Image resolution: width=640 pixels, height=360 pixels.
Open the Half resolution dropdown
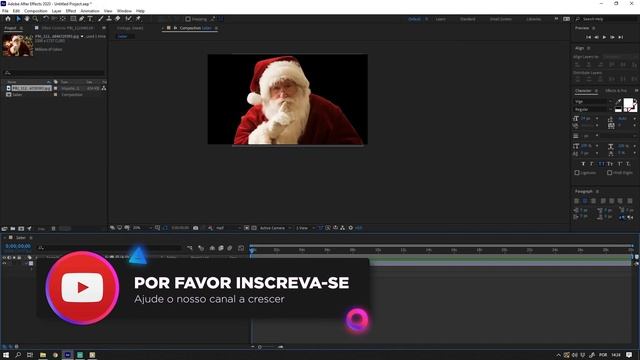(x=228, y=228)
